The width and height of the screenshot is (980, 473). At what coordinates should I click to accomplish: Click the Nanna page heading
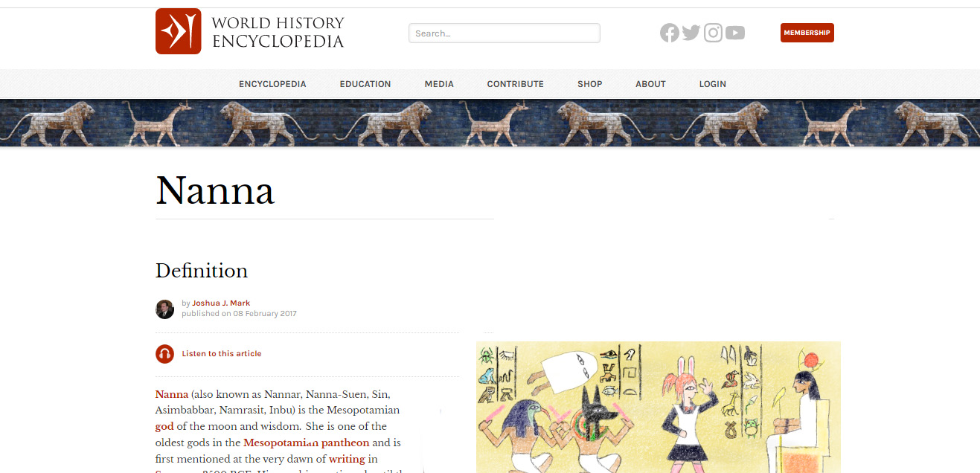[215, 190]
